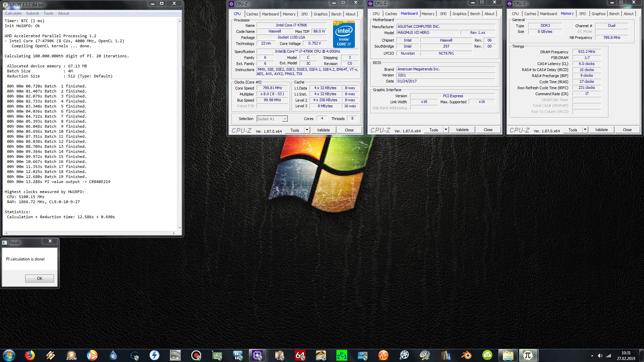Launch Firefox from the taskbar
Viewport: 644px width, 362px height.
[x=30, y=355]
